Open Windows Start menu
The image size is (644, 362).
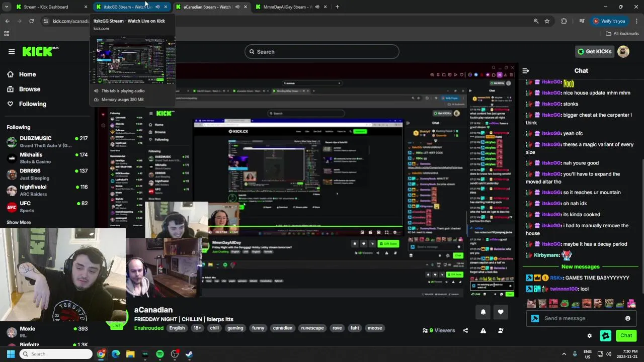11,354
